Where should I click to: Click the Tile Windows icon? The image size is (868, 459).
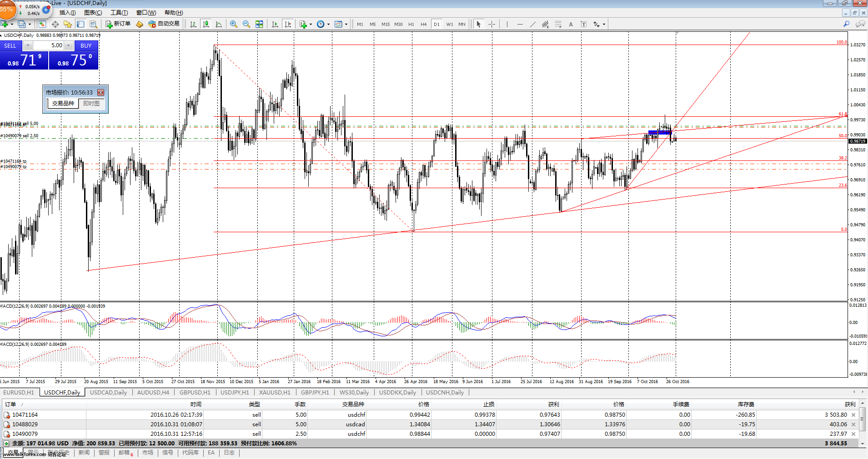tap(259, 24)
